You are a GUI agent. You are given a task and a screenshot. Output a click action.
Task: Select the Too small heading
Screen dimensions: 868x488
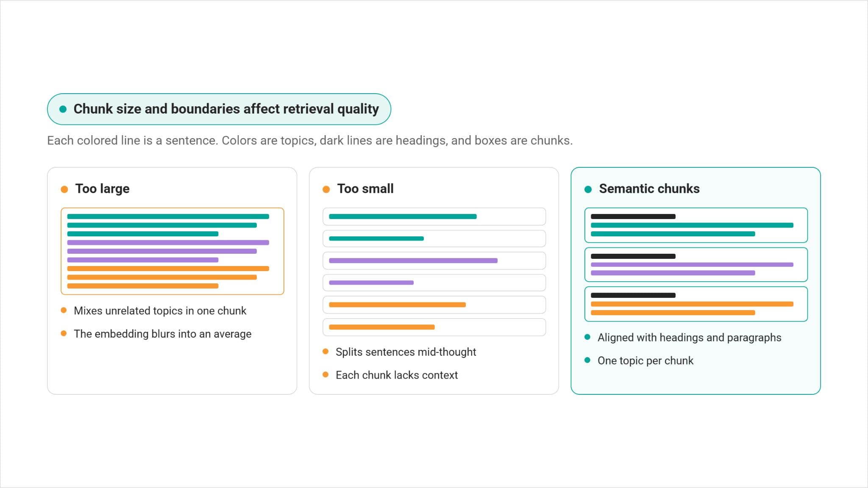click(x=365, y=189)
